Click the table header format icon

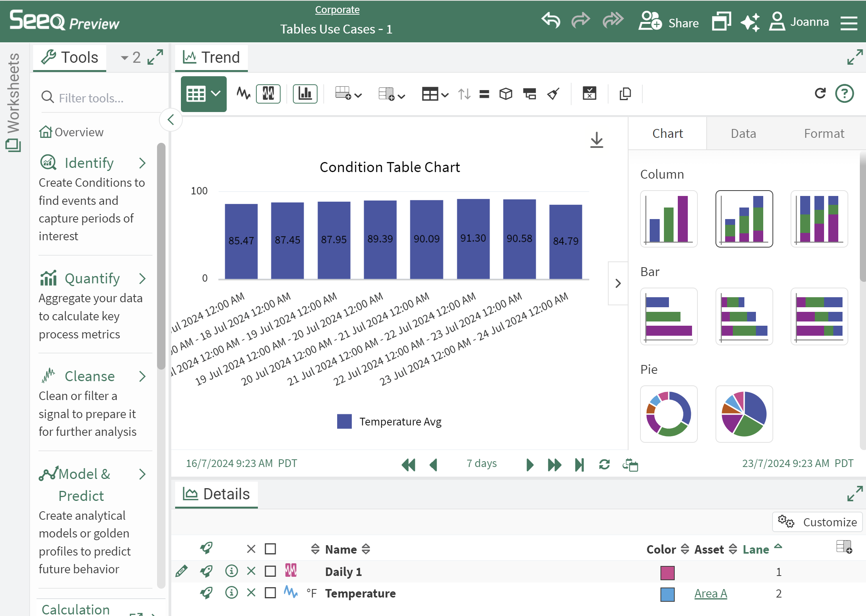(530, 94)
